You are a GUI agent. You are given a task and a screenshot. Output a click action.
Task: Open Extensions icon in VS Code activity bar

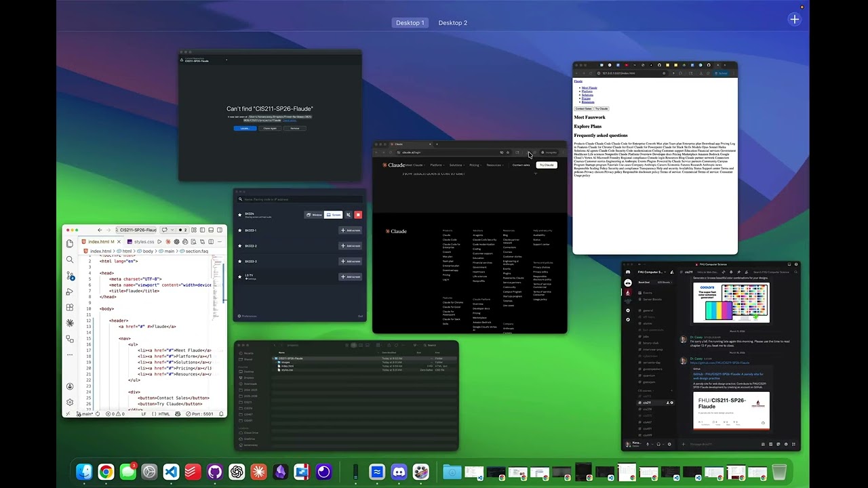coord(70,308)
